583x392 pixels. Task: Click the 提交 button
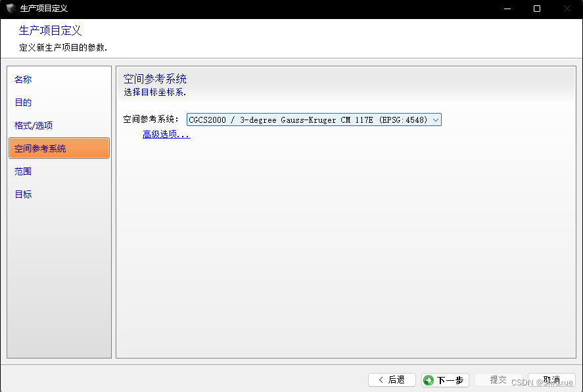498,380
